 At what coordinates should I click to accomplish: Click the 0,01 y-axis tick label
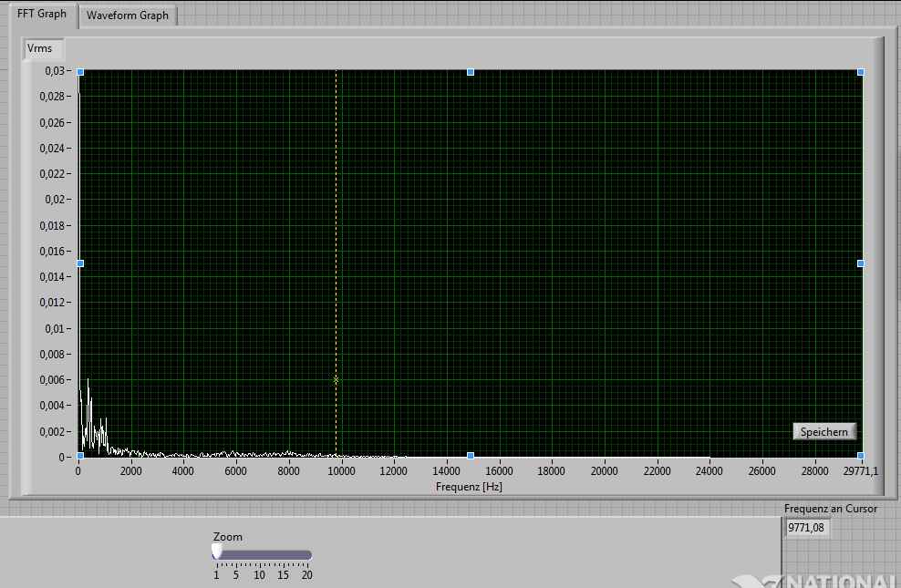(x=55, y=328)
